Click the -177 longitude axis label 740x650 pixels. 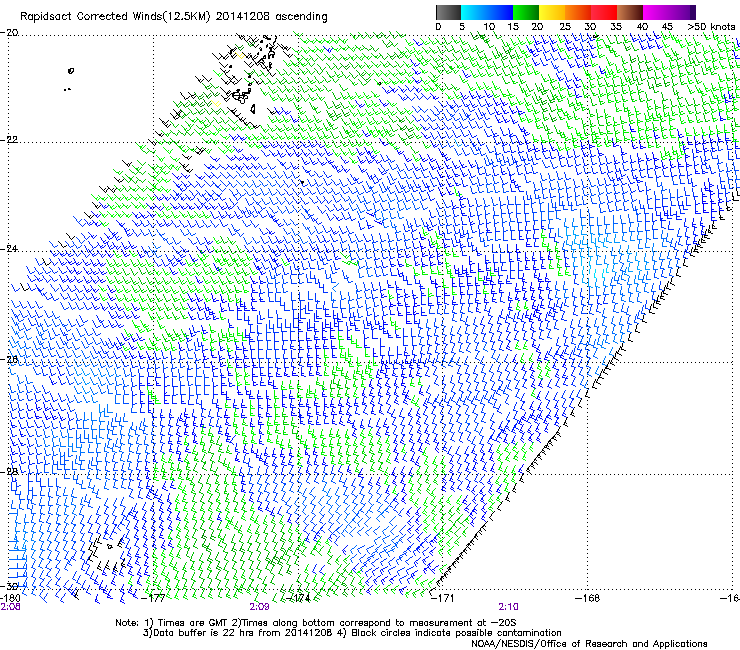(x=154, y=598)
